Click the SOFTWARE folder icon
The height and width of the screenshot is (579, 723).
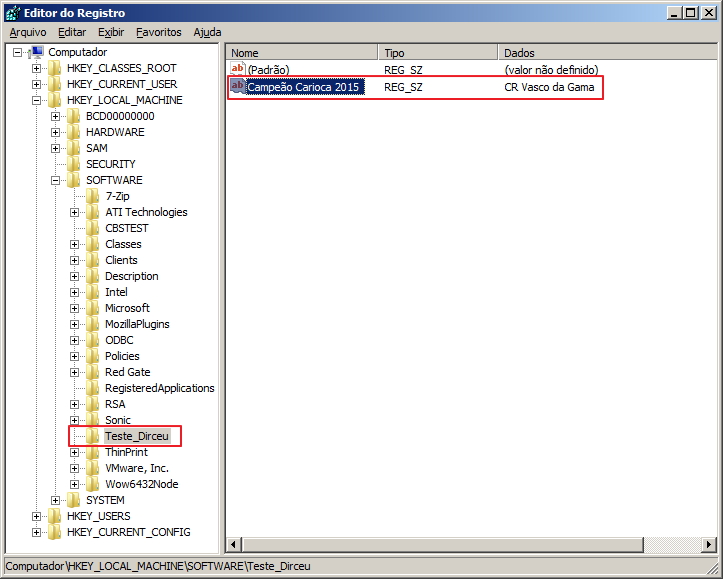pos(74,180)
